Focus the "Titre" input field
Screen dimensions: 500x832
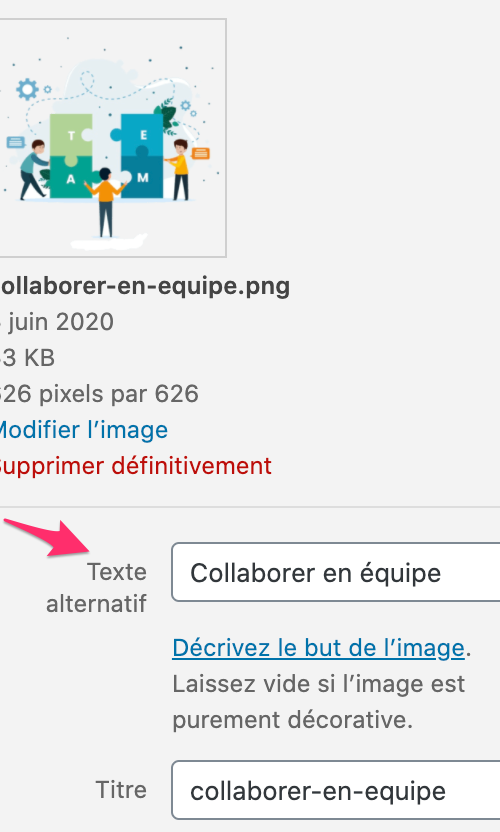click(x=335, y=790)
